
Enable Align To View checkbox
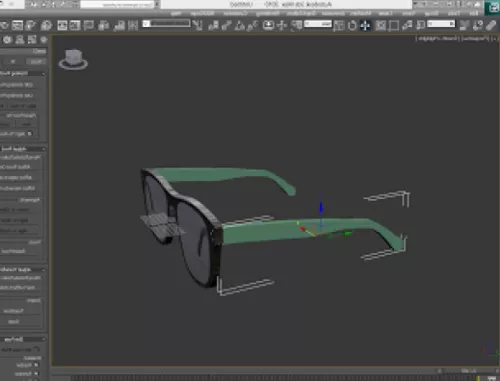click(29, 133)
